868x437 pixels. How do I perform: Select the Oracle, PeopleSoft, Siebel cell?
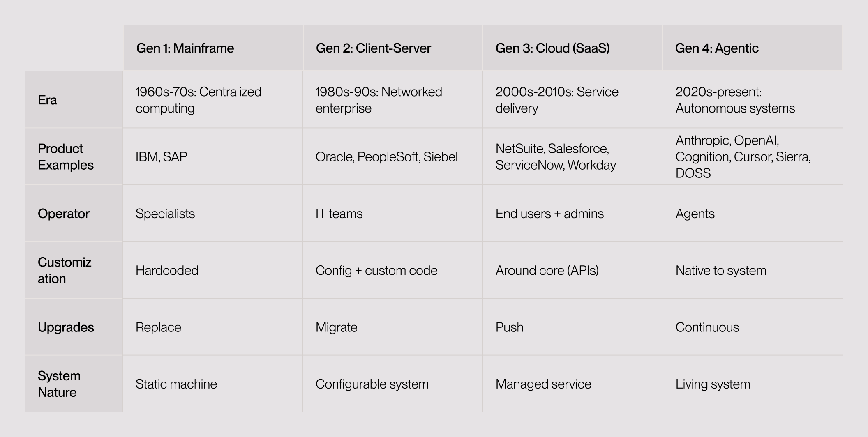tap(386, 157)
